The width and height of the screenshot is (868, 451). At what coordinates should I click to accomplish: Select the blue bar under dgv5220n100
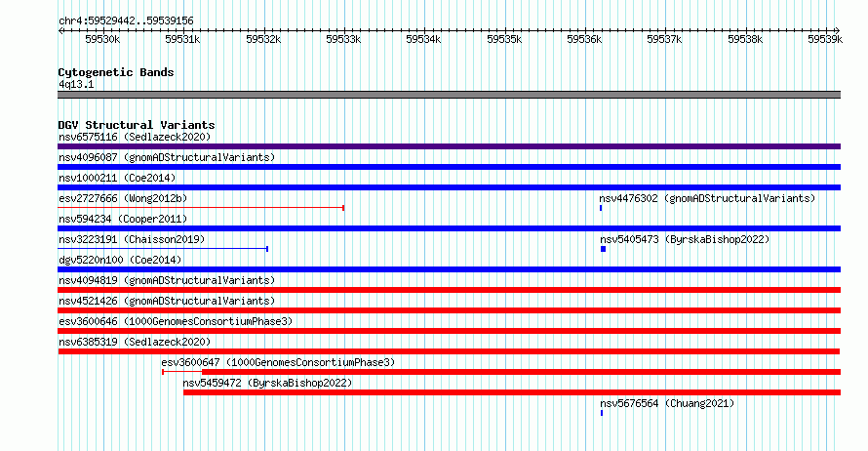tap(449, 269)
